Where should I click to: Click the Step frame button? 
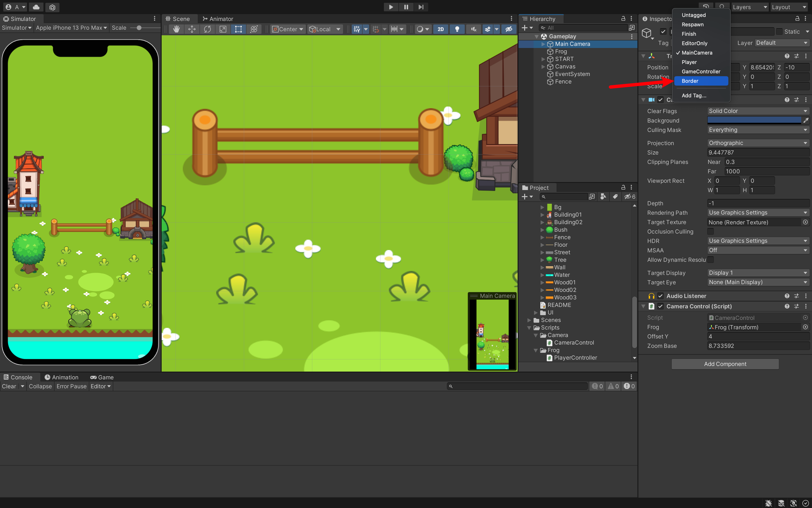coord(421,7)
